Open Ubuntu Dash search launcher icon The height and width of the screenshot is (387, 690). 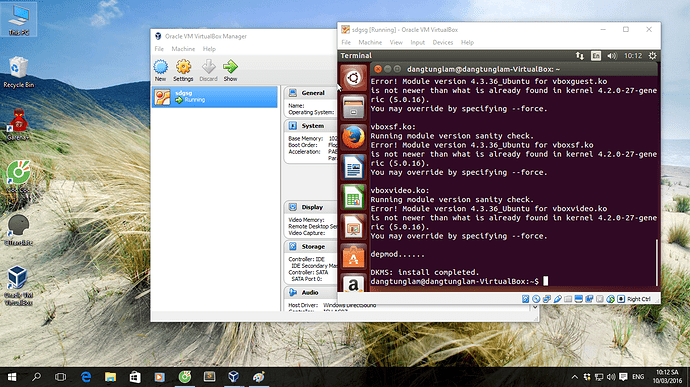[353, 78]
